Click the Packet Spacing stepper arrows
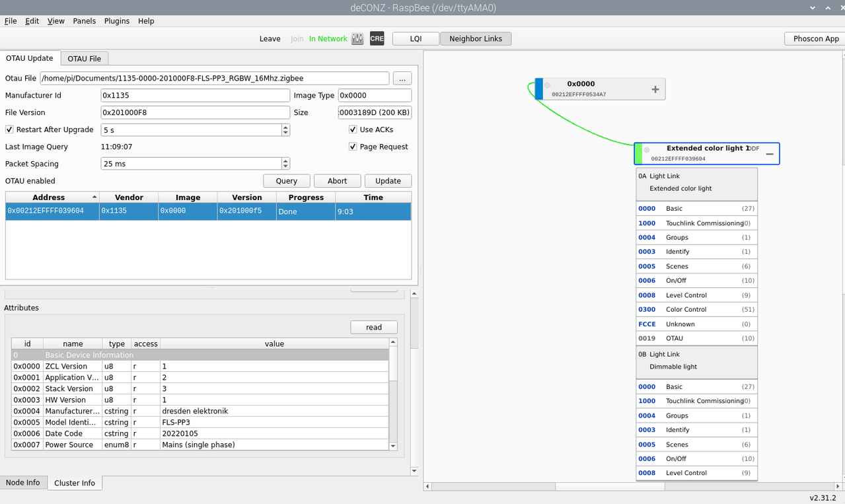The width and height of the screenshot is (845, 504). 285,164
